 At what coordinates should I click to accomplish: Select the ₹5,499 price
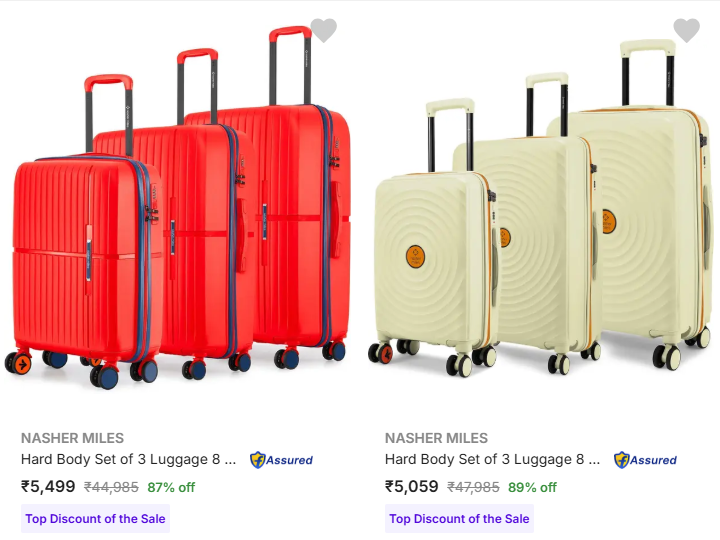48,486
